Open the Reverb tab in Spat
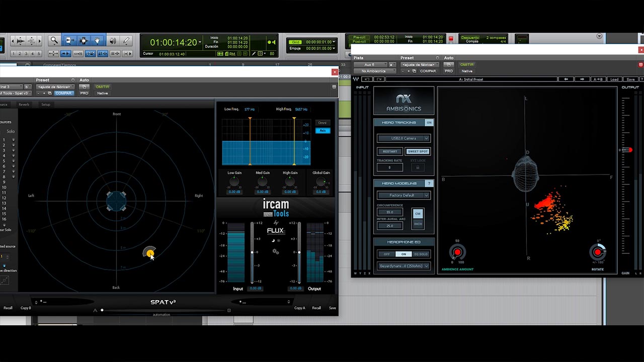 [x=24, y=105]
